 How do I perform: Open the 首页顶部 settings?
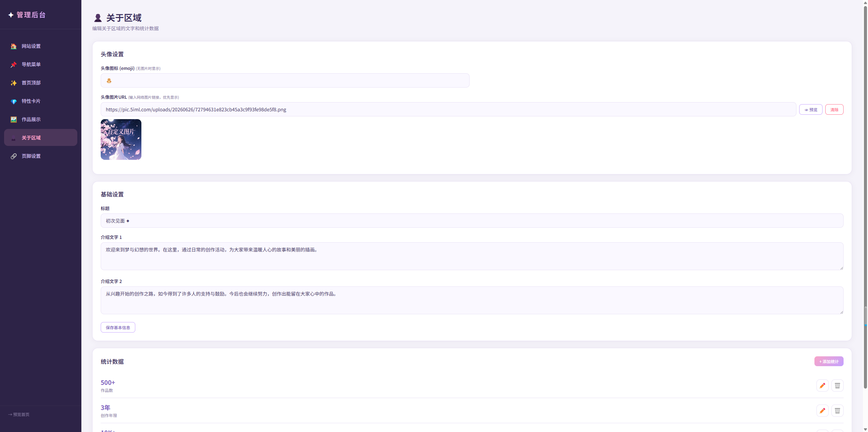coord(41,83)
